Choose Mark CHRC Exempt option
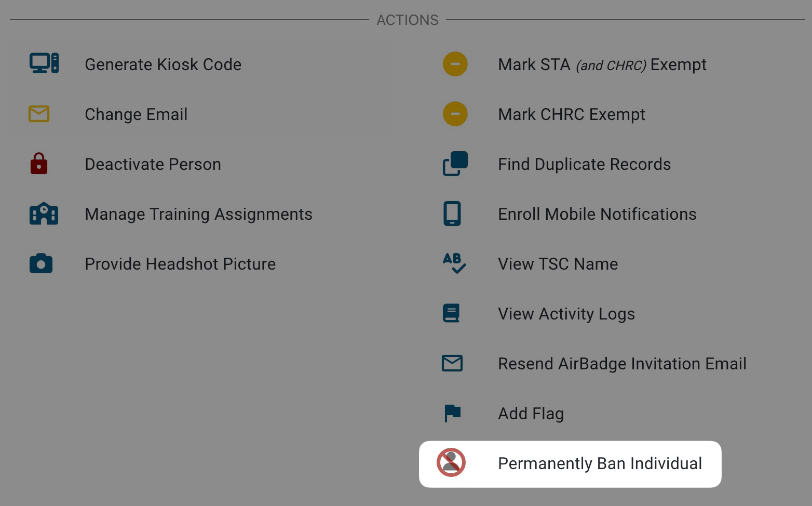This screenshot has width=812, height=506. click(571, 114)
